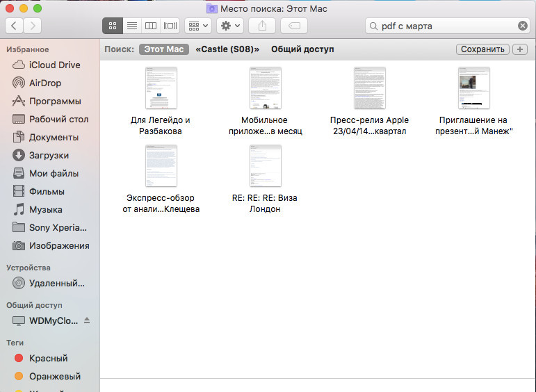Click the Edit Tags toolbar button
Image resolution: width=536 pixels, height=392 pixels.
pyautogui.click(x=293, y=26)
